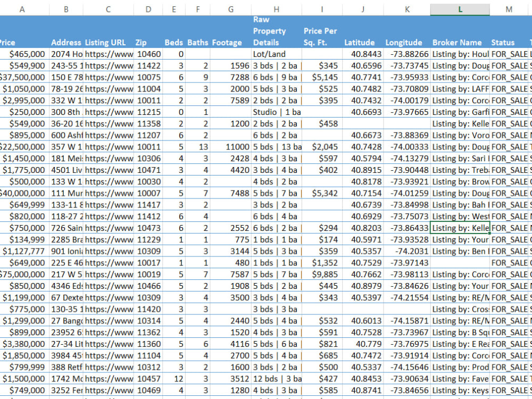
Task: Select the $9,885 price per sq ft cell
Action: coord(322,274)
